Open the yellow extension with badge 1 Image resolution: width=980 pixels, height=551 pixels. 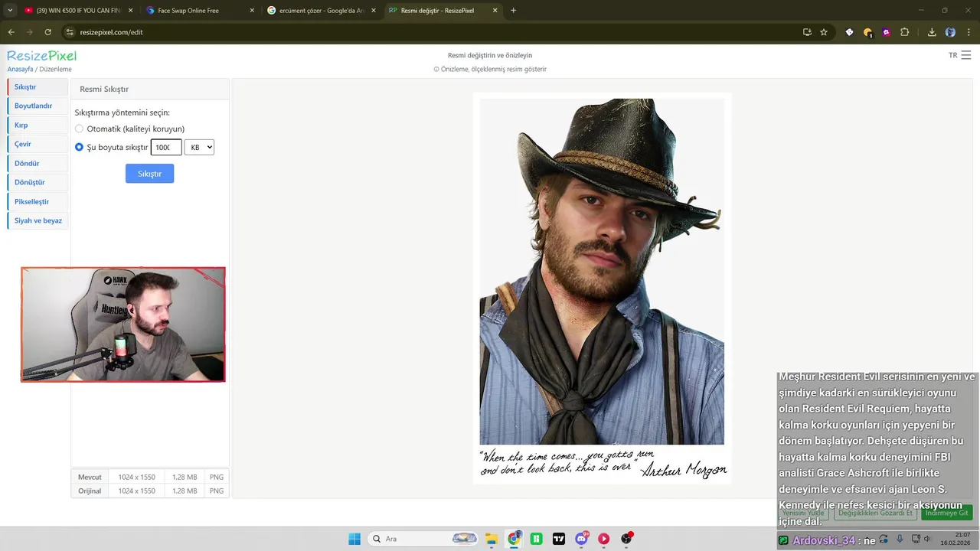pyautogui.click(x=867, y=32)
